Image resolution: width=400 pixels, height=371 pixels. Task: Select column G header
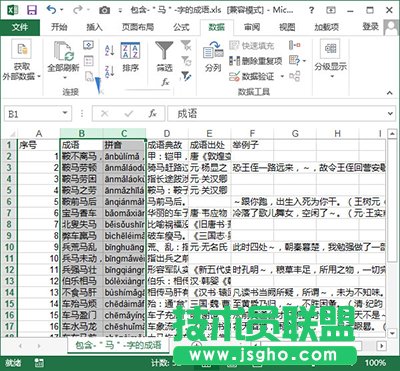(295, 134)
